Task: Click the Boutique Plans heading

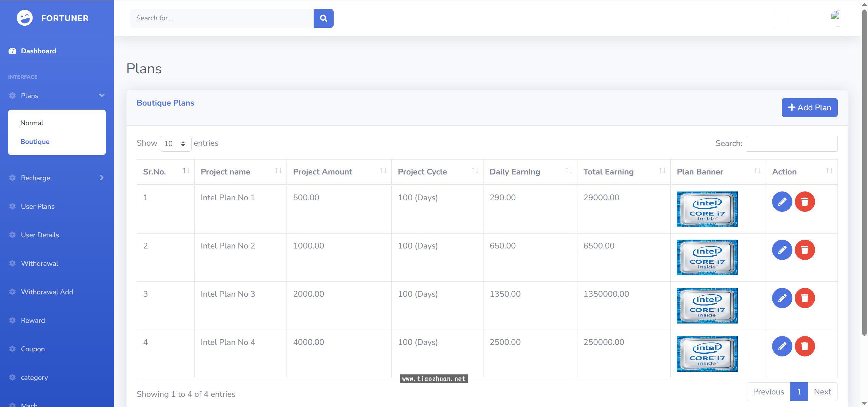Action: tap(165, 103)
